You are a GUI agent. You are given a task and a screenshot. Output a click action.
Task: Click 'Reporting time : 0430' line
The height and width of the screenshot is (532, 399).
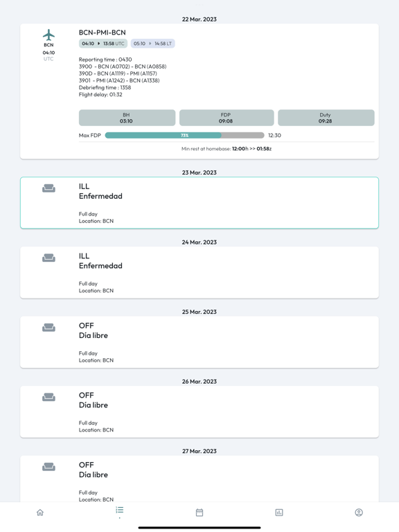(105, 60)
